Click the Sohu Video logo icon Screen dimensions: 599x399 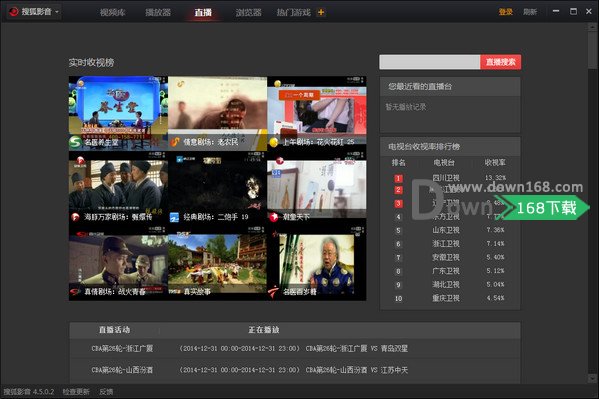(x=13, y=12)
